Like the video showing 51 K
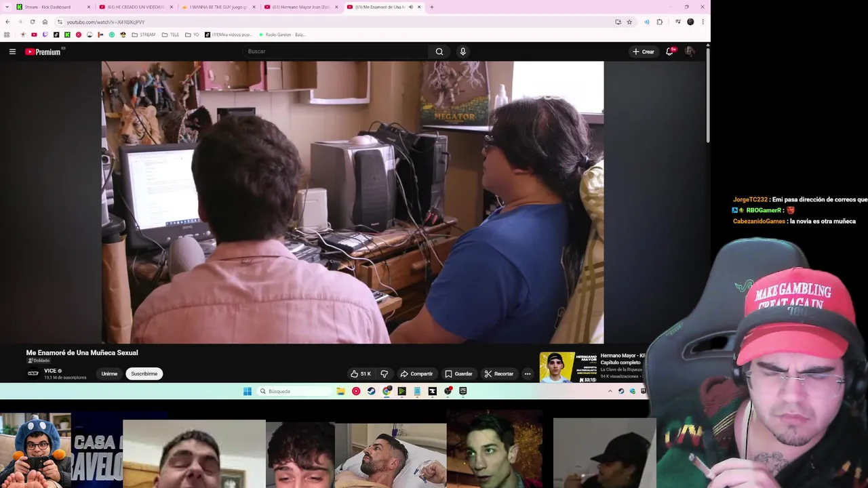The width and height of the screenshot is (868, 488). pyautogui.click(x=361, y=373)
